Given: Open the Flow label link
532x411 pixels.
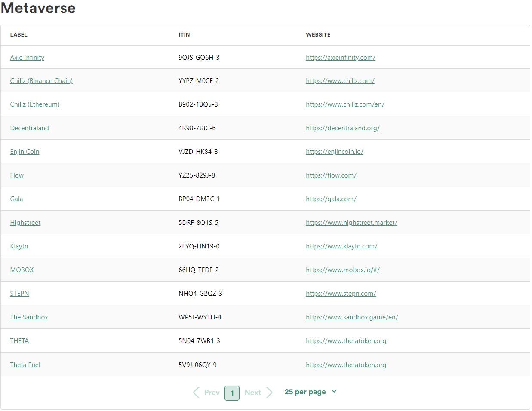Looking at the screenshot, I should [17, 175].
